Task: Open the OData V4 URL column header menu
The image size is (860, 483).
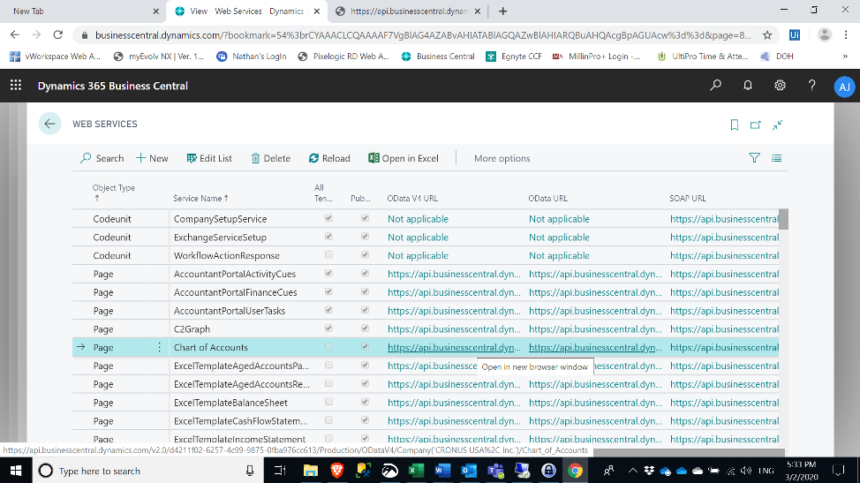Action: coord(412,198)
